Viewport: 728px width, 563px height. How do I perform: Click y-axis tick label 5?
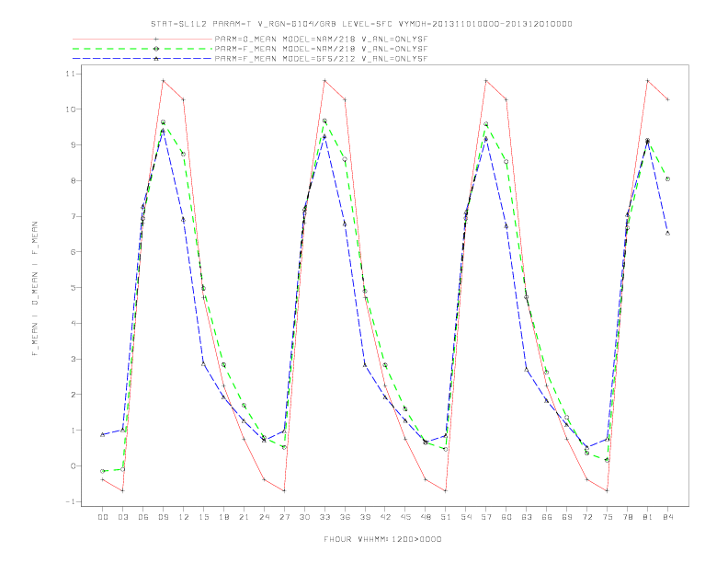coord(74,288)
